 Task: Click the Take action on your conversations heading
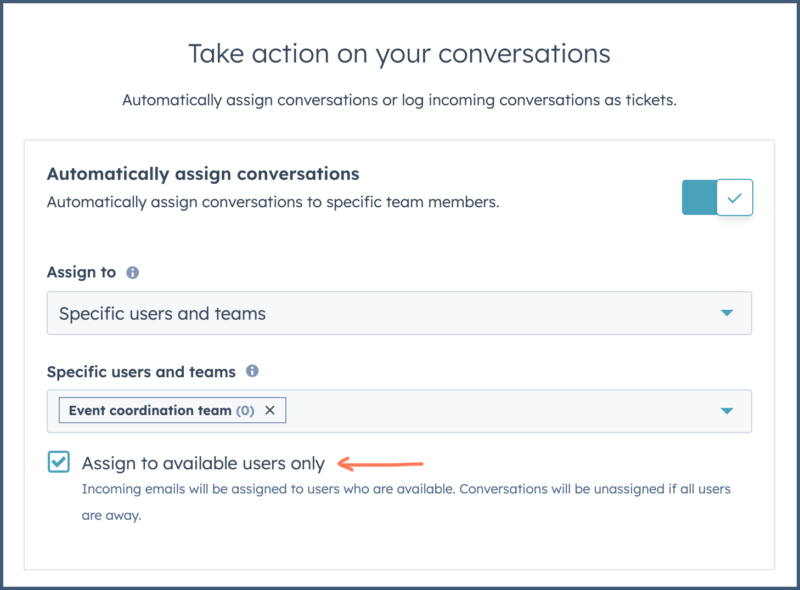coord(399,54)
